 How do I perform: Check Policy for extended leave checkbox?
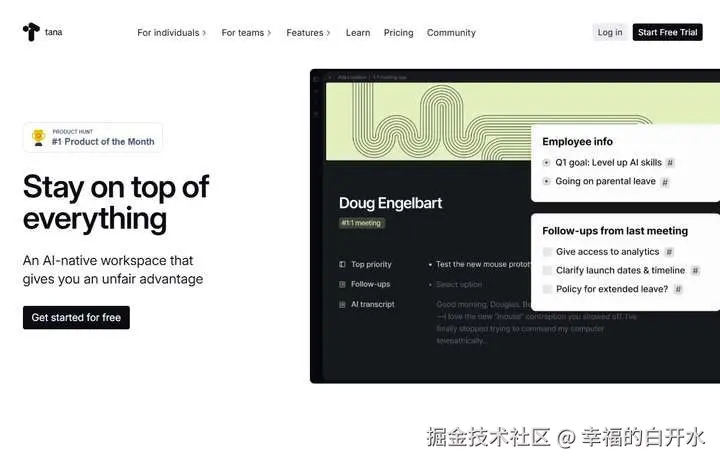tap(547, 289)
